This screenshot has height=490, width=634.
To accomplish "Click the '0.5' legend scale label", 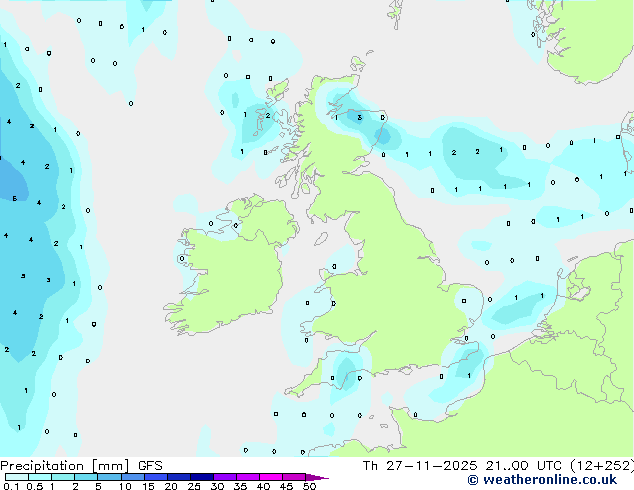I will tap(35, 486).
